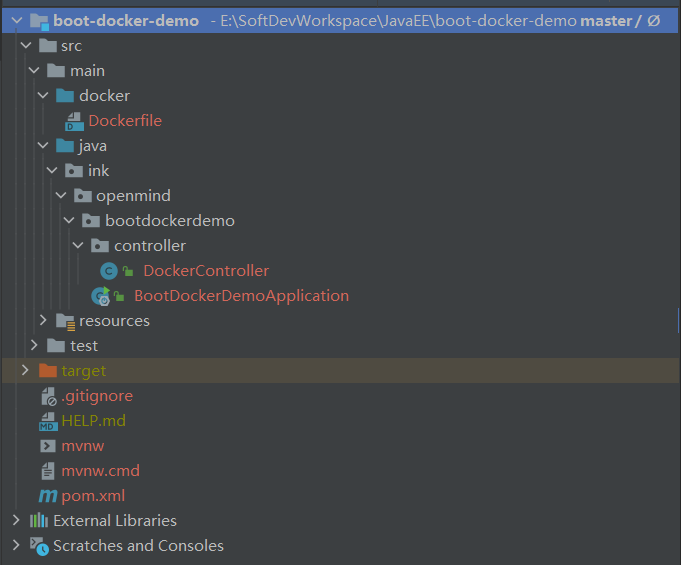Expand the test folder arrow
Screen dimensions: 681x565
(34, 345)
